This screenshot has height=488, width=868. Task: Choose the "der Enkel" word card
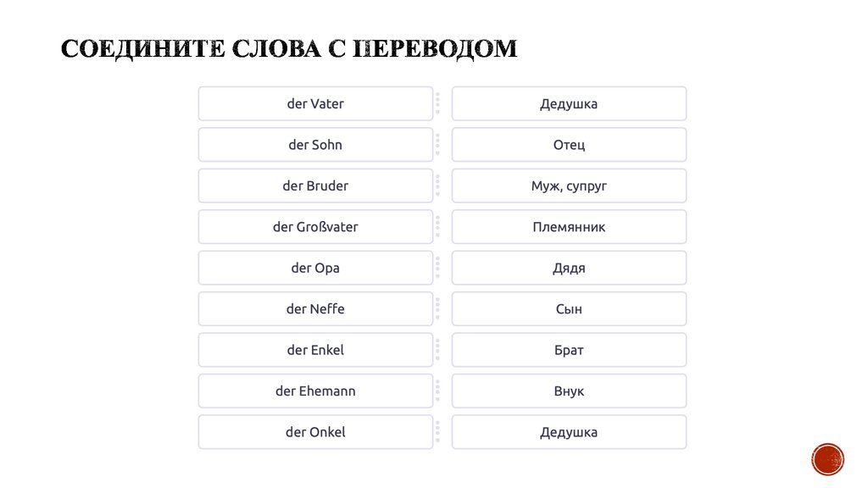(315, 350)
